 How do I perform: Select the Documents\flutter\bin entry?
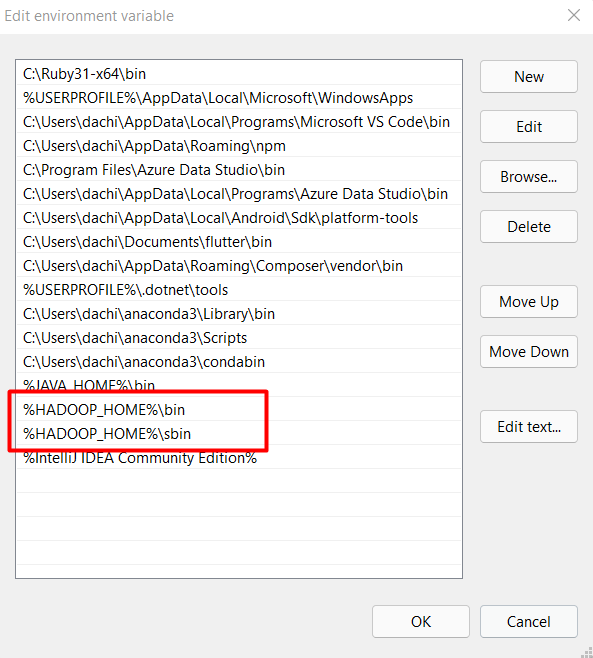tap(239, 241)
